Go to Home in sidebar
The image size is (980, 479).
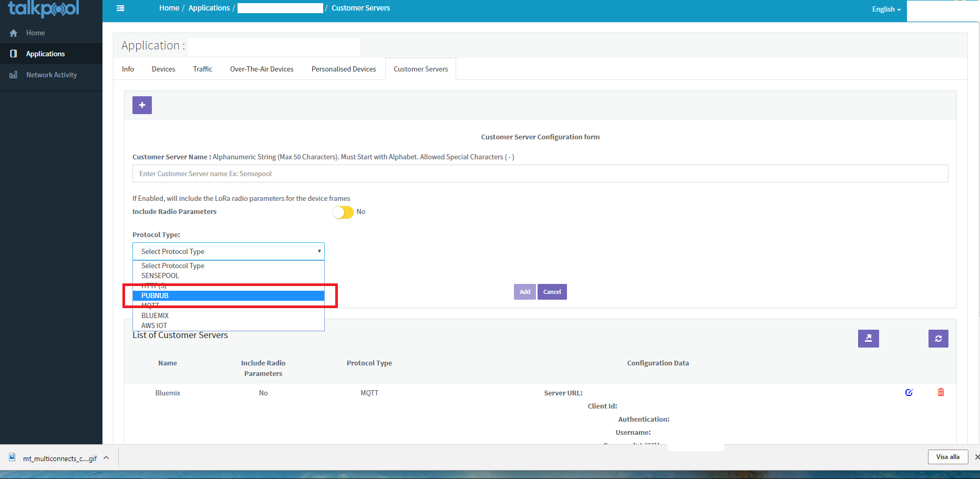51,33
